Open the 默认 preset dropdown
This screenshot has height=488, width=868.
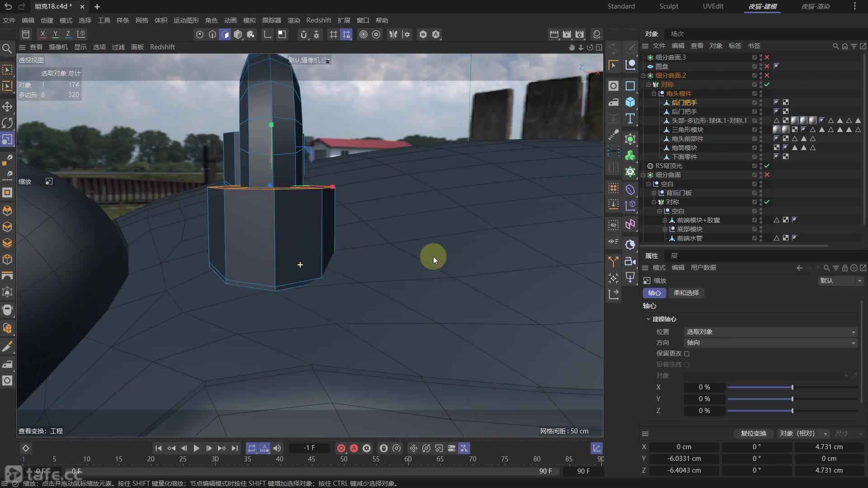(840, 281)
